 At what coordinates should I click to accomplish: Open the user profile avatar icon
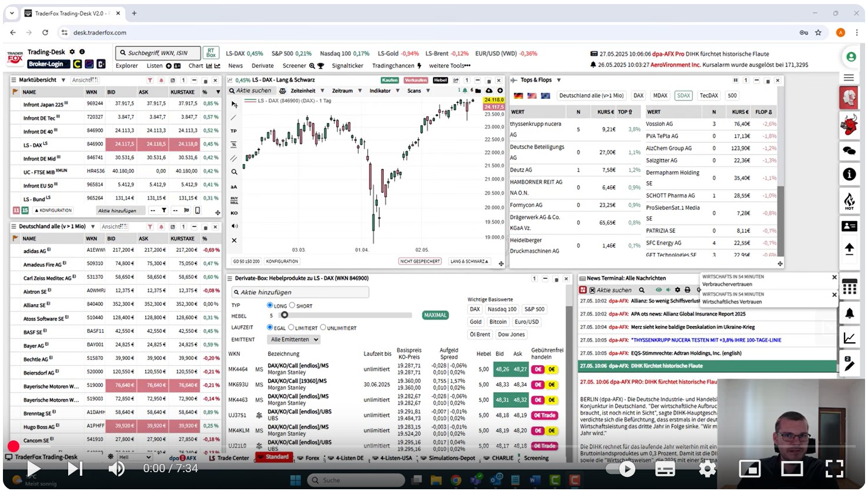pos(850,57)
